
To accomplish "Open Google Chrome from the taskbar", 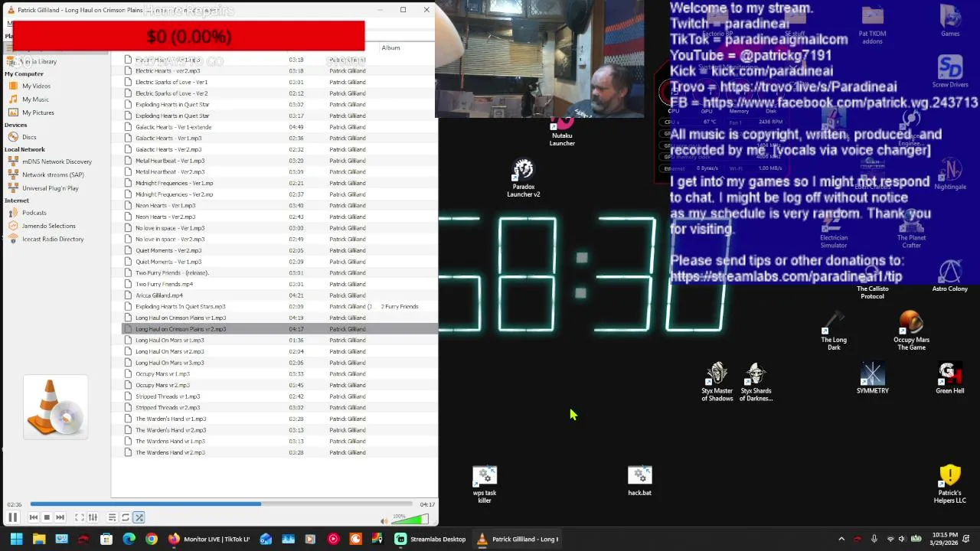I will coord(152,539).
